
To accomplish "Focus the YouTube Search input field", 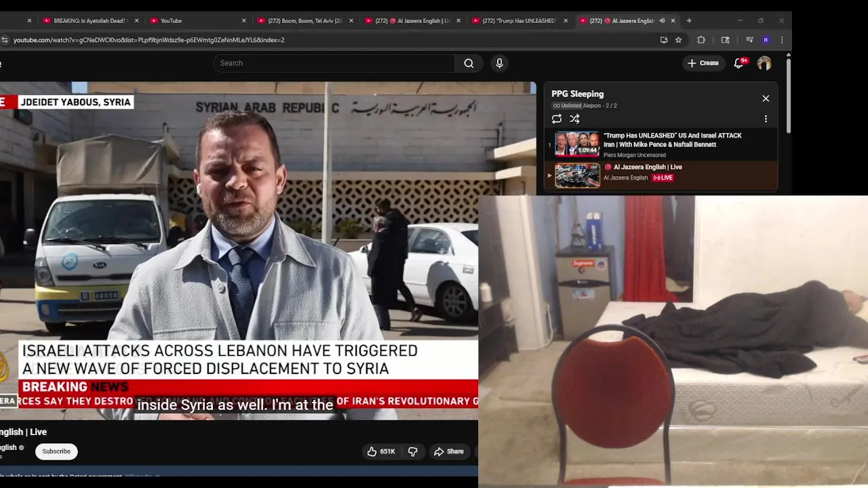I will (x=334, y=63).
